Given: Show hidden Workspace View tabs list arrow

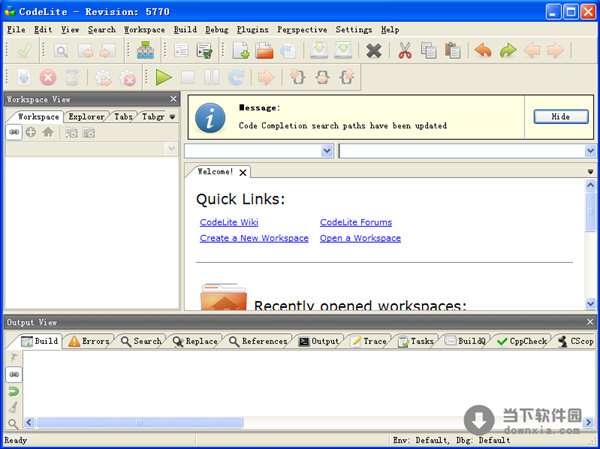Looking at the screenshot, I should coord(172,117).
